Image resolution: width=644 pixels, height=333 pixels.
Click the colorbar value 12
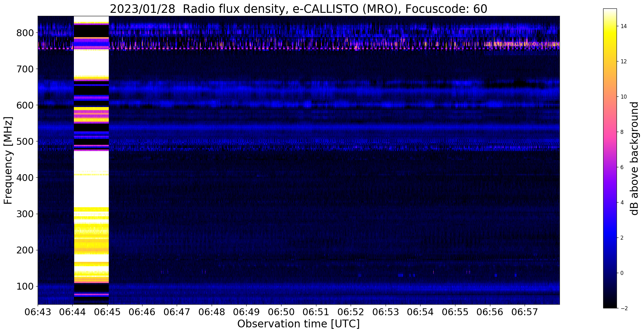624,61
